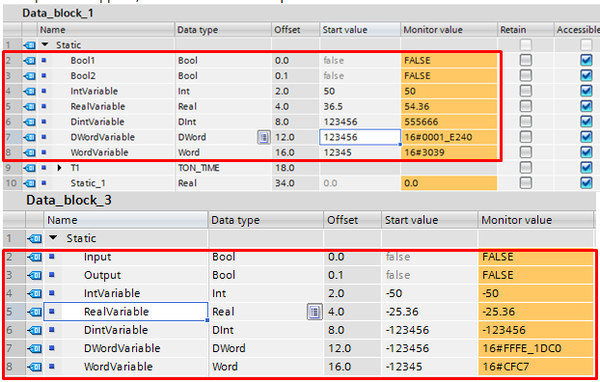Click the orange monitor value 555666 cell
This screenshot has height=382, width=600.
448,122
